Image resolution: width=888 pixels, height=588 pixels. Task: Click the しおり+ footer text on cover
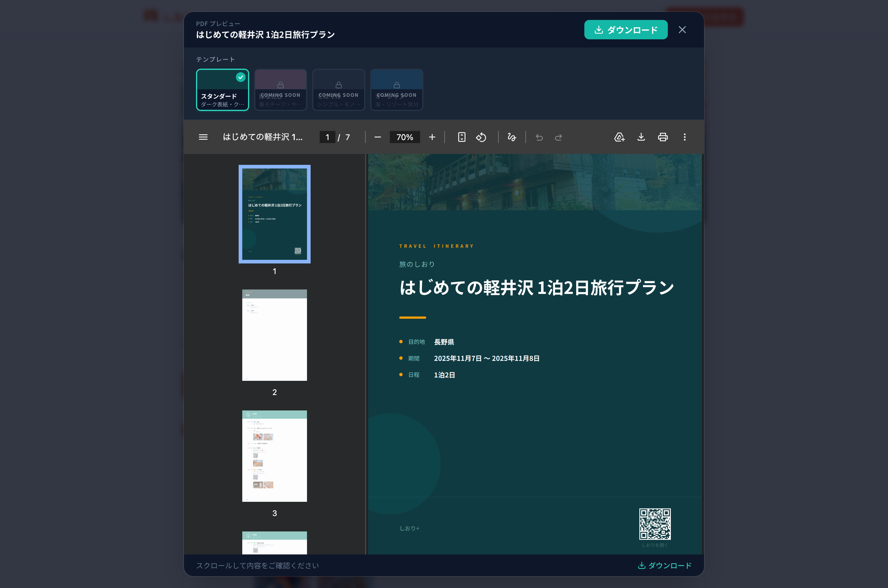(x=410, y=528)
